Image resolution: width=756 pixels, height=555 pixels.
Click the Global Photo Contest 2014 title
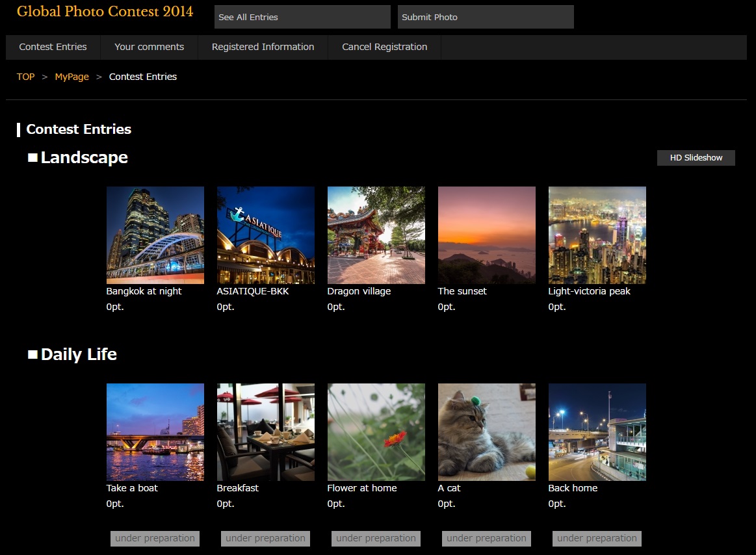click(105, 12)
